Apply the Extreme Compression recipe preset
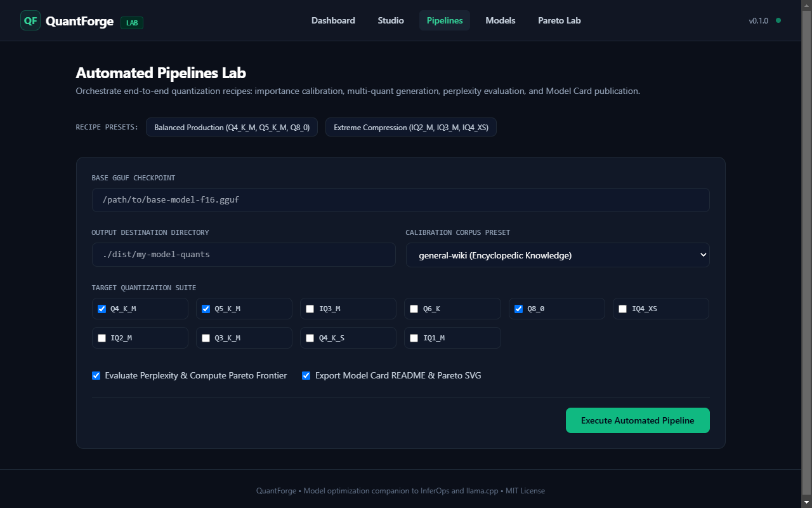 pyautogui.click(x=411, y=127)
